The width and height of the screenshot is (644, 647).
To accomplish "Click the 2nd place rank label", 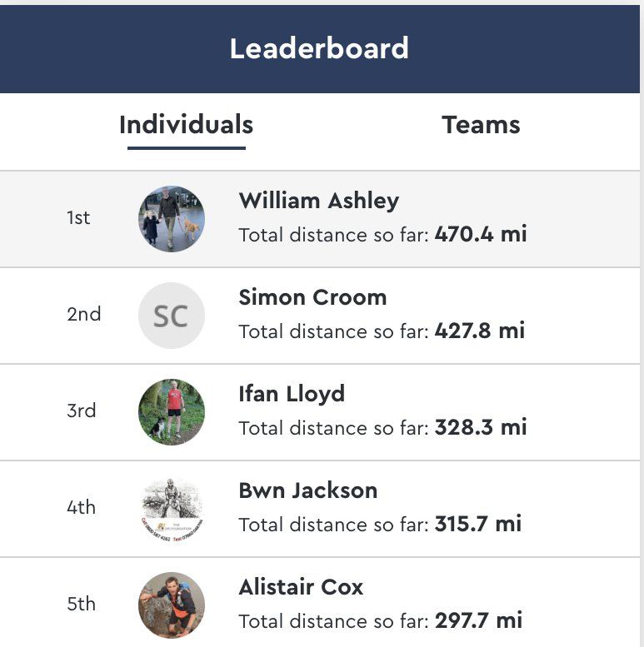I will tap(83, 315).
